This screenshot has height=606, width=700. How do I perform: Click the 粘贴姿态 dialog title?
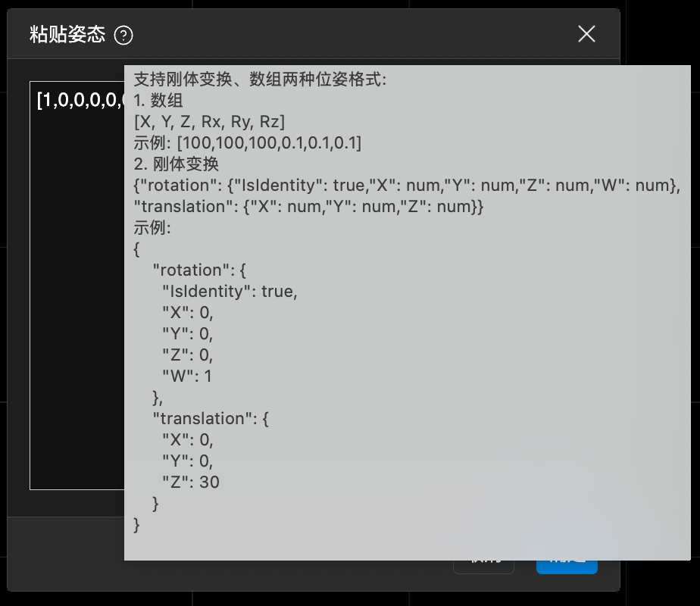(67, 35)
